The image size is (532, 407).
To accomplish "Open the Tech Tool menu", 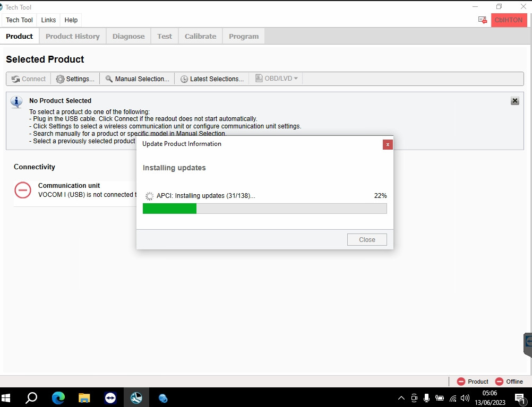I will [x=19, y=20].
